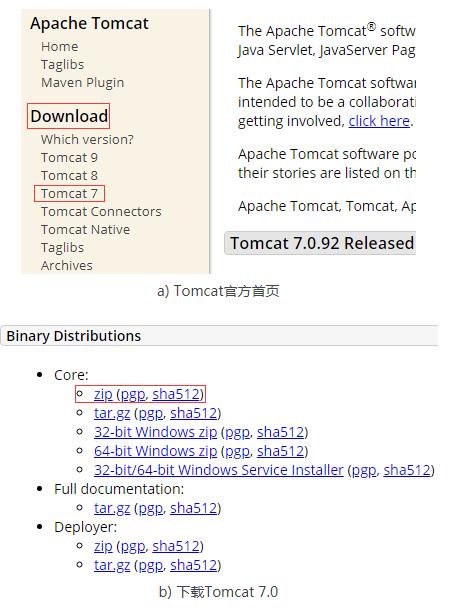474x613 pixels.
Task: Open the Home link in sidebar
Action: pos(59,47)
